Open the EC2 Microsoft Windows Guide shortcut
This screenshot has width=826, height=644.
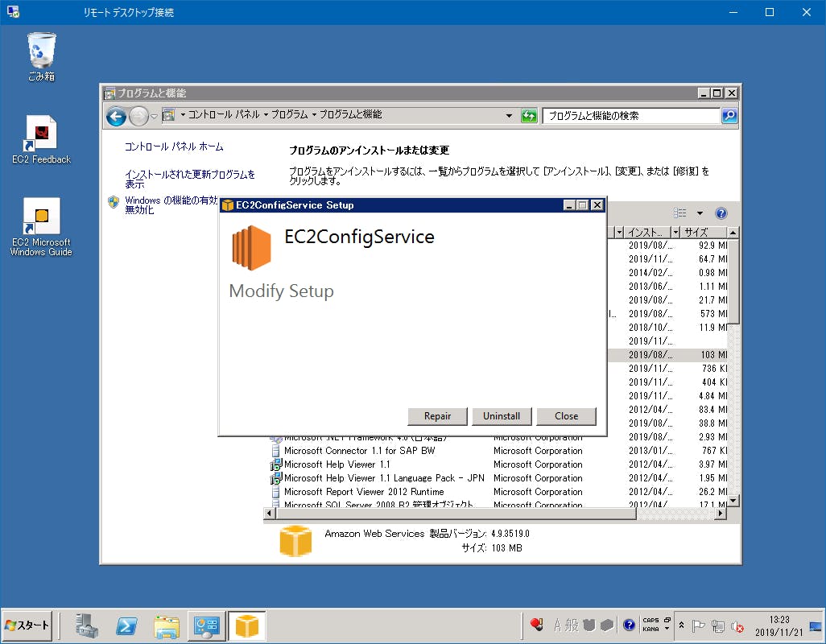click(41, 227)
